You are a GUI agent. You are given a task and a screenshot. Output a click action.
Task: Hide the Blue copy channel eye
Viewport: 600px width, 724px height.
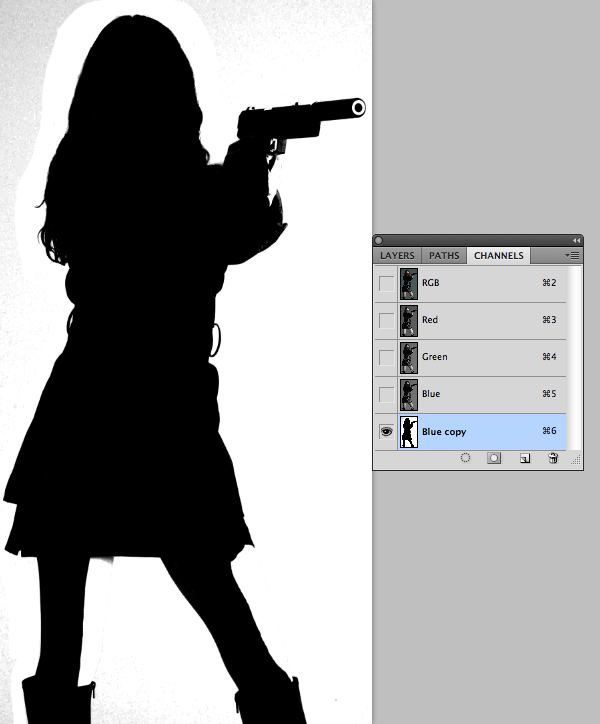386,432
